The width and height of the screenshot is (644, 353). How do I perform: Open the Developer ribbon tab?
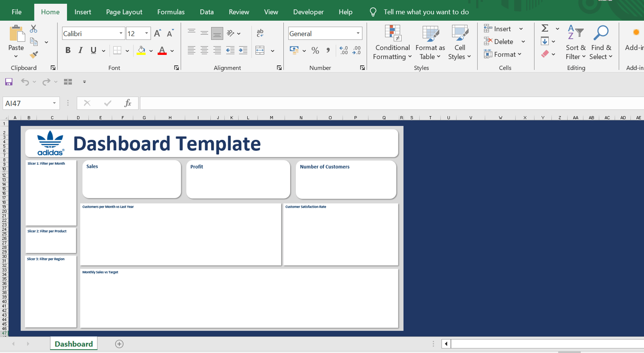[x=308, y=12]
